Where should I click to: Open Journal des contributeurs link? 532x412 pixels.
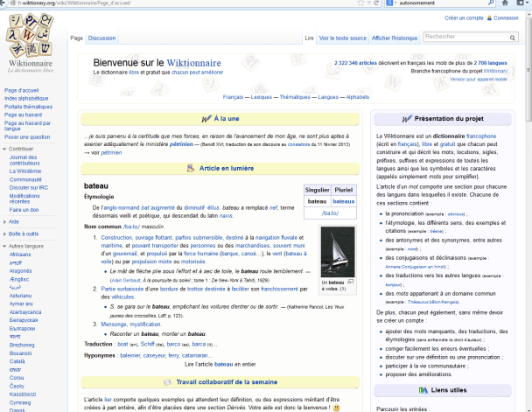[x=24, y=160]
